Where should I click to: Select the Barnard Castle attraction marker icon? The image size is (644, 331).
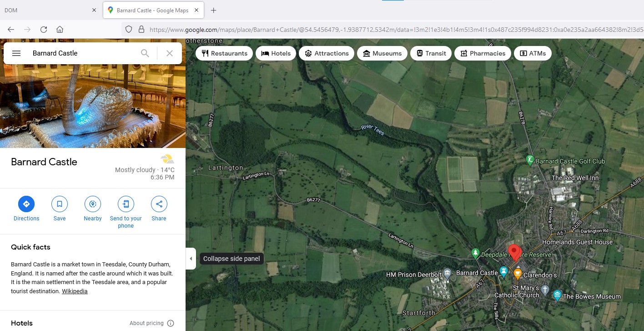[x=503, y=271]
